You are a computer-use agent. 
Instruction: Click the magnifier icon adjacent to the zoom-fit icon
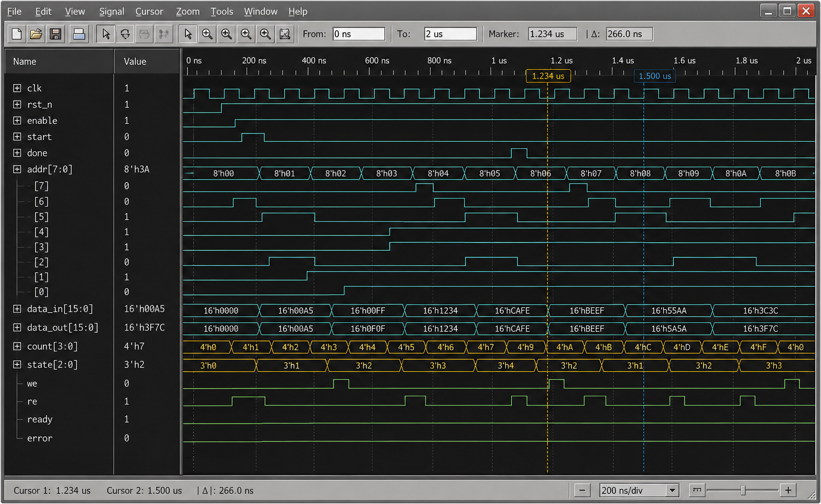(x=266, y=34)
